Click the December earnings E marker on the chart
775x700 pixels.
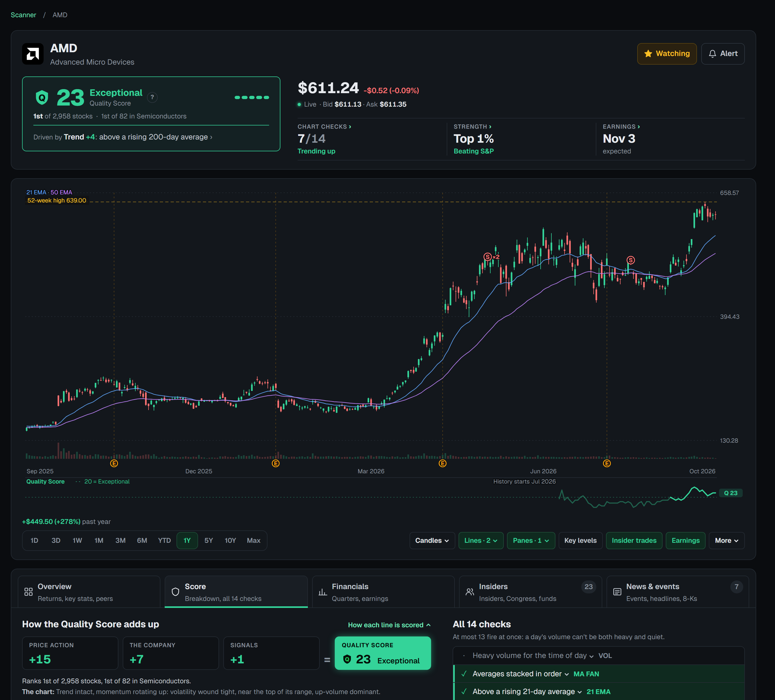coord(276,463)
